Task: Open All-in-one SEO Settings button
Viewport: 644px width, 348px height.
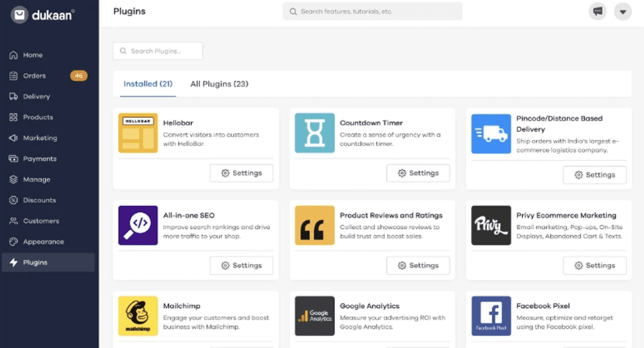Action: pyautogui.click(x=241, y=265)
